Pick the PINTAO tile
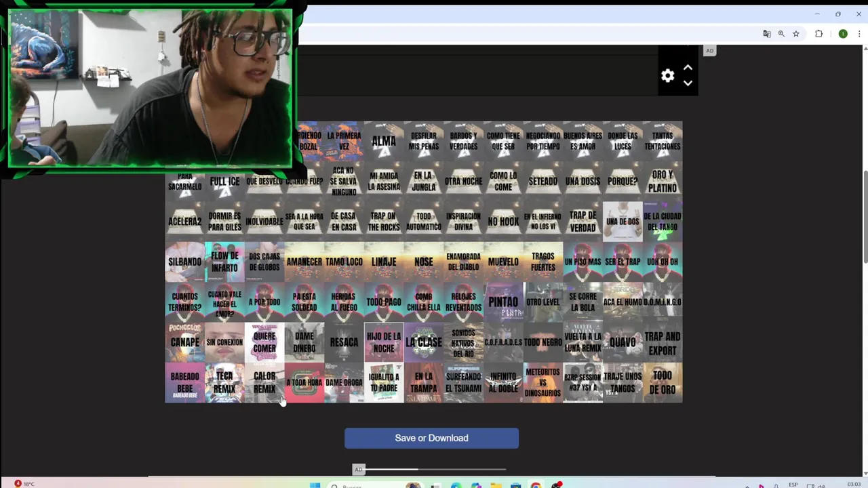This screenshot has width=868, height=488. pyautogui.click(x=503, y=302)
